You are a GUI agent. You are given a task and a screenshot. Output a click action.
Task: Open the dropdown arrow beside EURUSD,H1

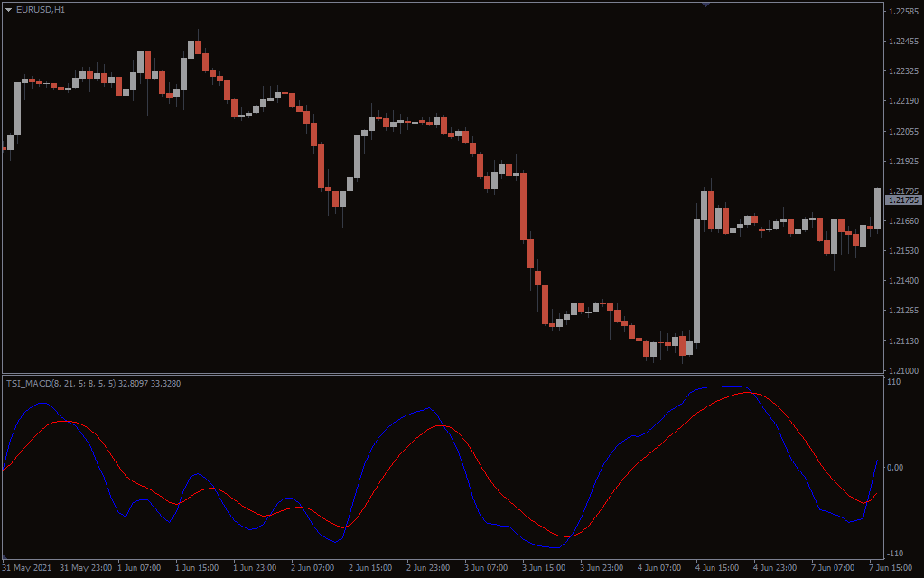[x=9, y=9]
